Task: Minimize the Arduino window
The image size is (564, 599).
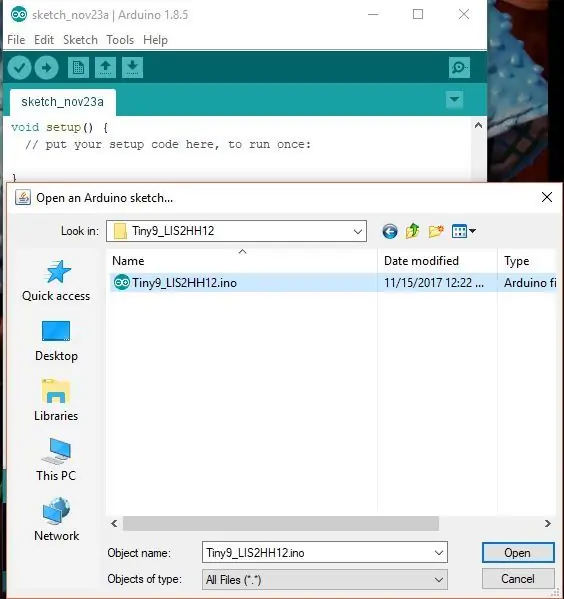Action: [373, 15]
